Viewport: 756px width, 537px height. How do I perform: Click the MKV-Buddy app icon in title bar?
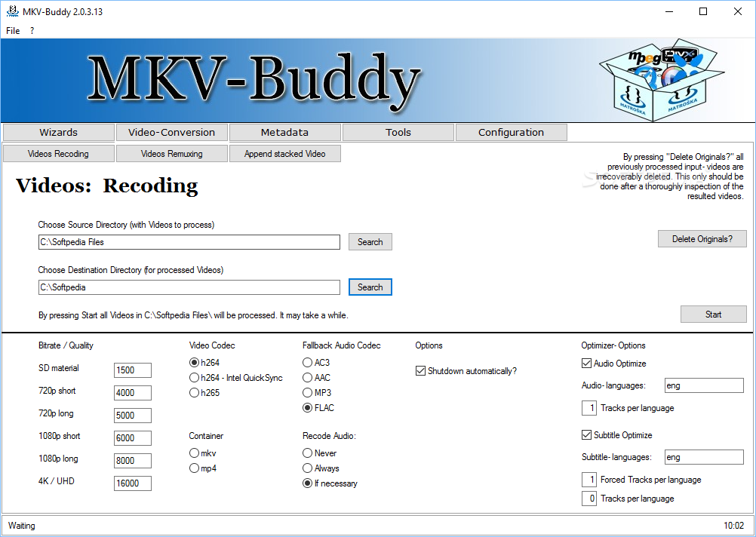point(13,11)
